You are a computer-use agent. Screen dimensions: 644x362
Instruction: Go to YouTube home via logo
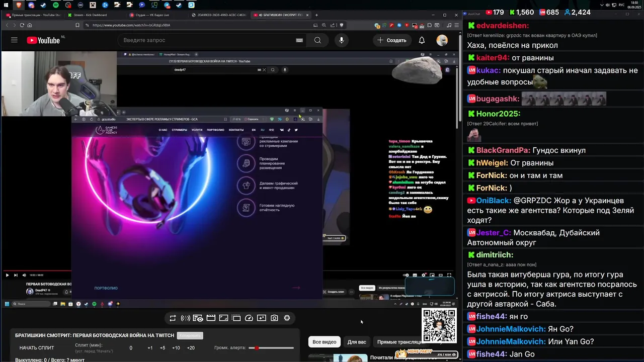coord(43,40)
